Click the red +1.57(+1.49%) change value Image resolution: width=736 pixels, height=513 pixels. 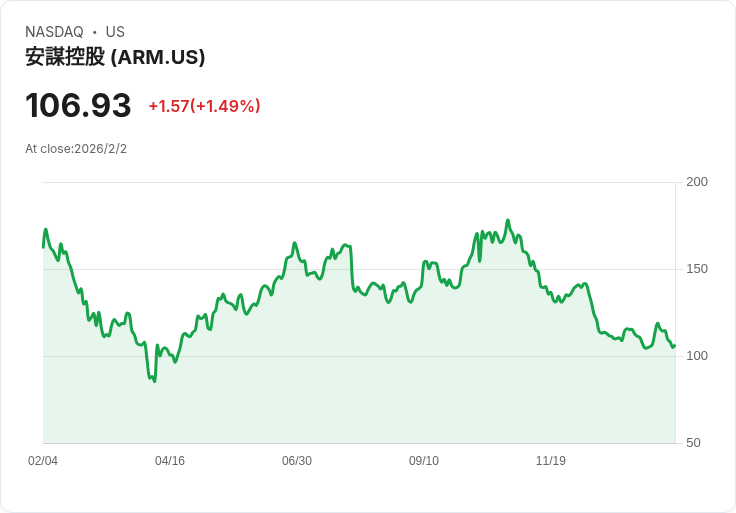click(x=204, y=106)
